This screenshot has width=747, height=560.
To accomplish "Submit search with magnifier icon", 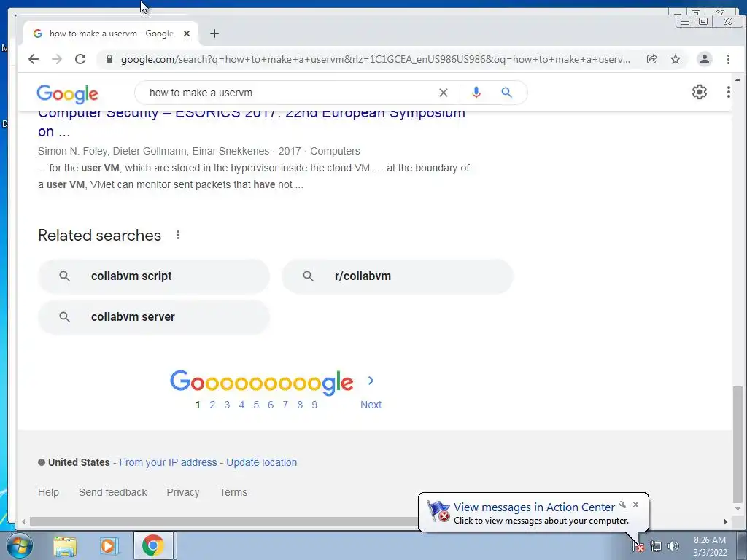I will pos(506,93).
